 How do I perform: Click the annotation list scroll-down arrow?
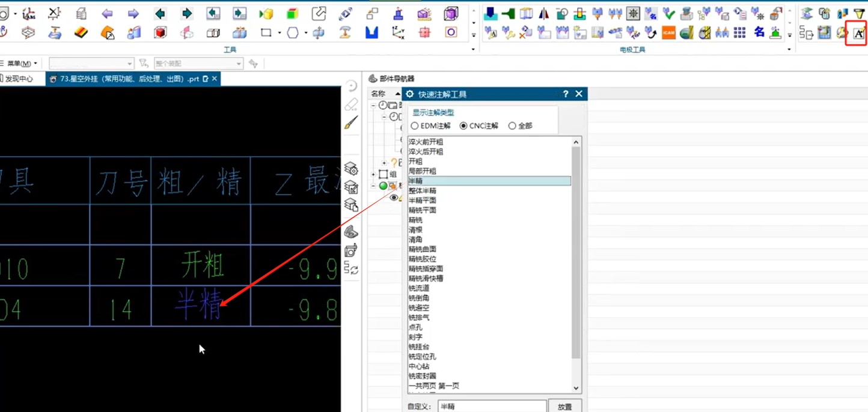coord(576,388)
